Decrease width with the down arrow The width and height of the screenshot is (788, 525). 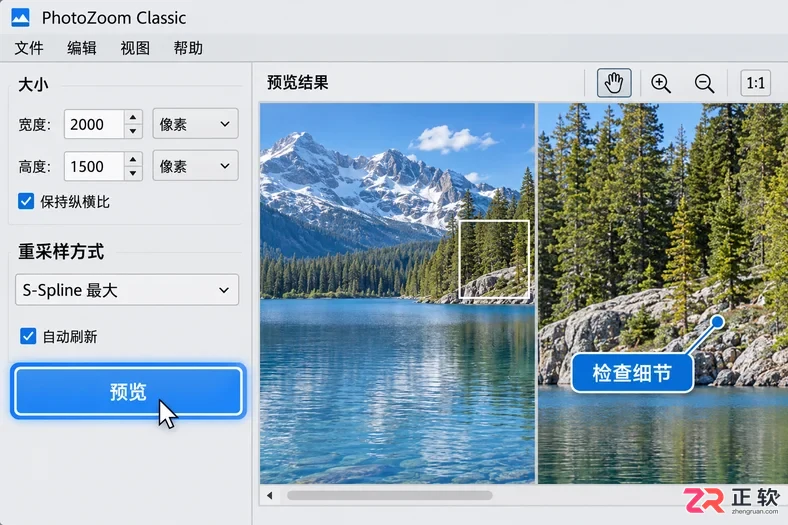(x=133, y=131)
